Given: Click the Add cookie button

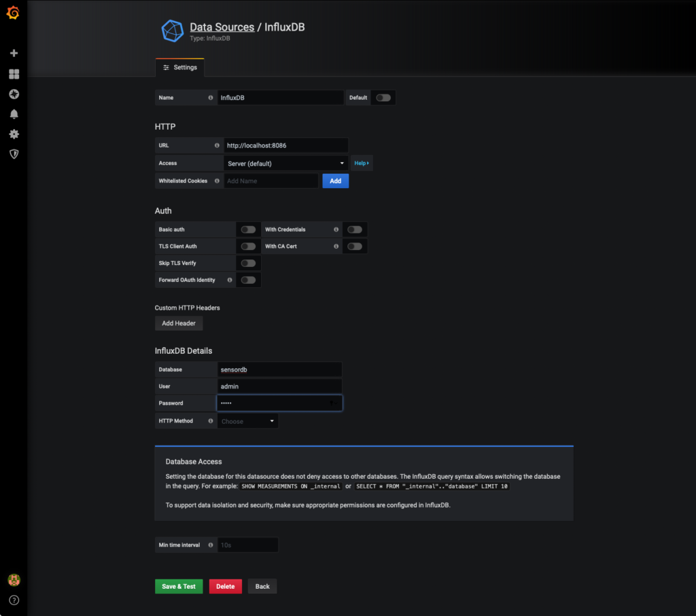Looking at the screenshot, I should [x=336, y=181].
